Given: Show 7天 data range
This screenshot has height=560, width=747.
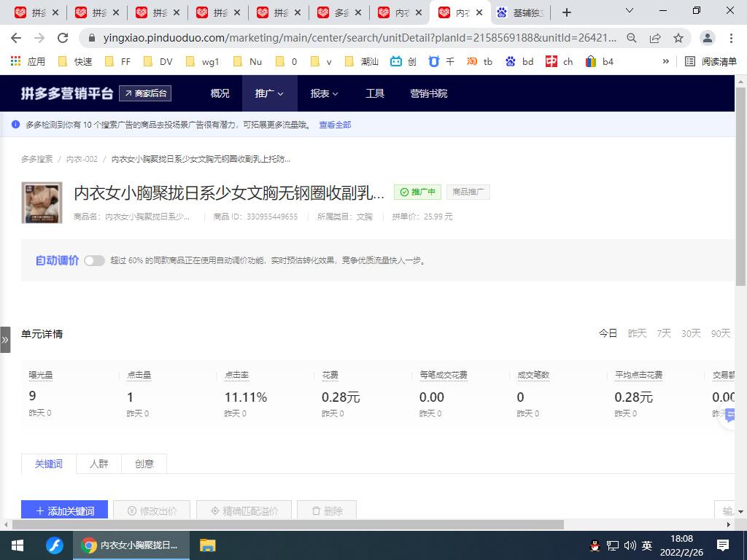Looking at the screenshot, I should [x=664, y=333].
